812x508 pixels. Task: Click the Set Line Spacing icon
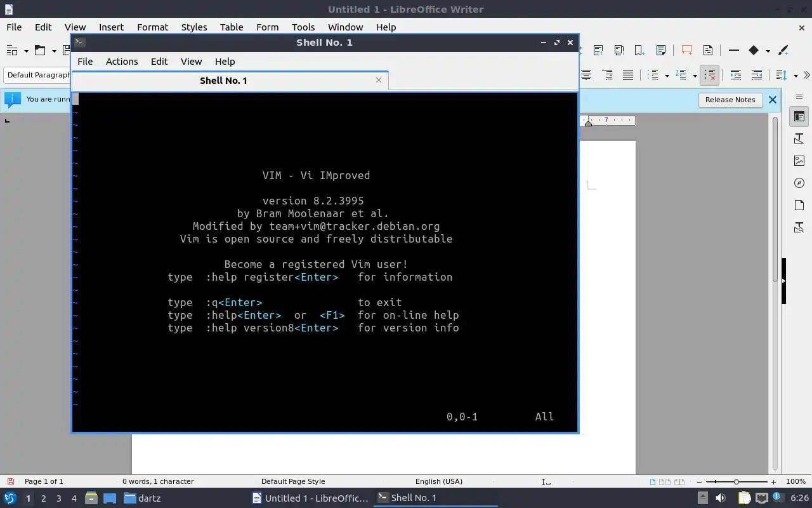[782, 75]
